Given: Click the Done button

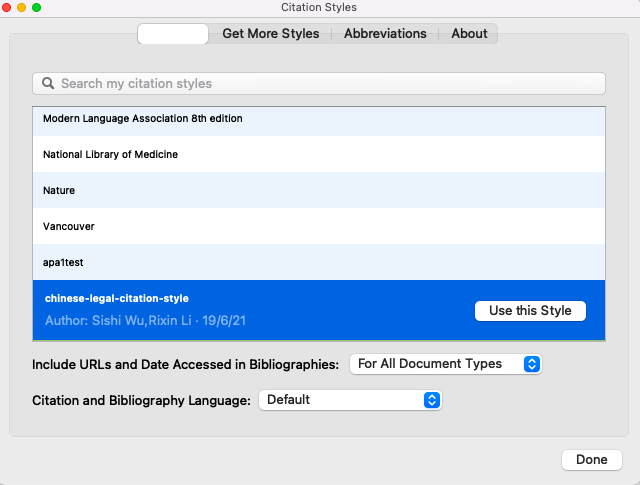Looking at the screenshot, I should (x=591, y=460).
